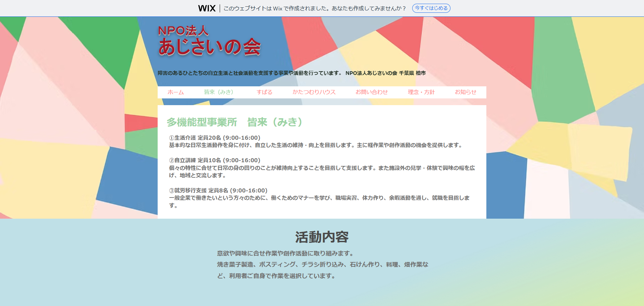Click the 焼き菓子製造 activities paragraph
The width and height of the screenshot is (644, 306).
click(x=324, y=265)
